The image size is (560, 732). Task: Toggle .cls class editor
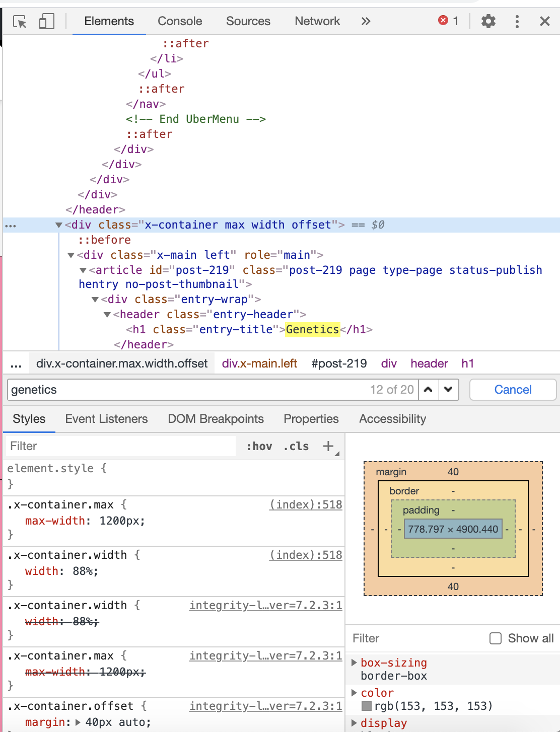click(296, 447)
